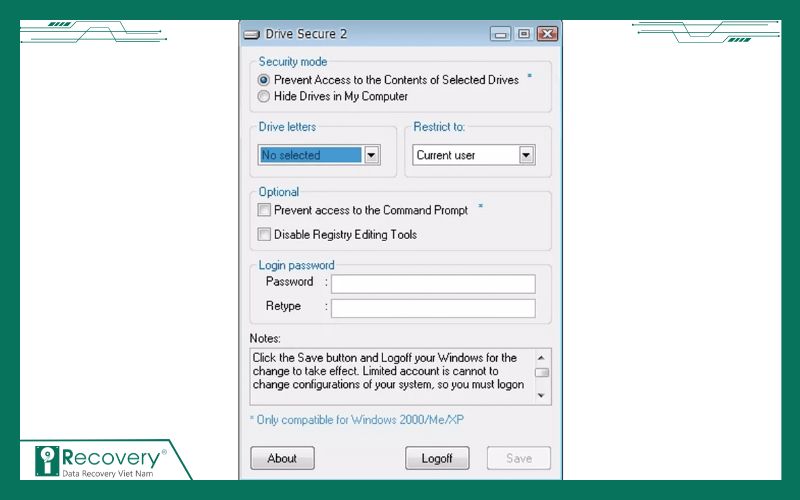Close the Drive Secure 2 window
This screenshot has width=800, height=500.
coord(546,34)
